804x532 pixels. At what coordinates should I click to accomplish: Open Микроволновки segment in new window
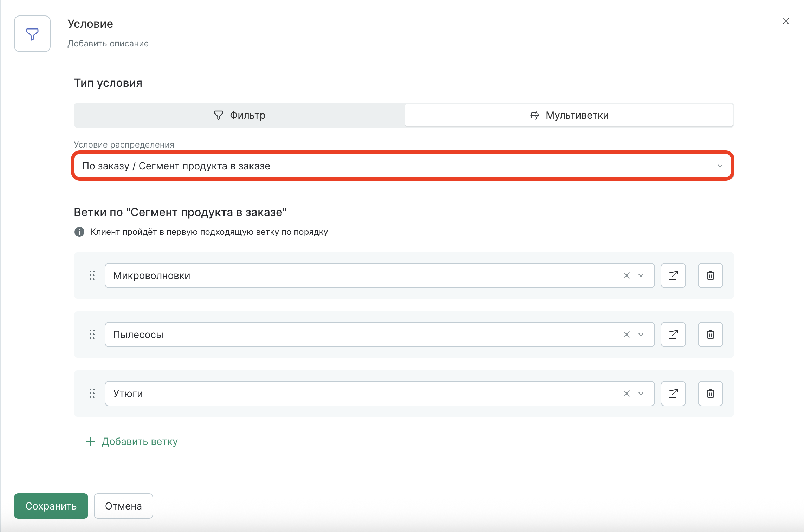pos(673,275)
